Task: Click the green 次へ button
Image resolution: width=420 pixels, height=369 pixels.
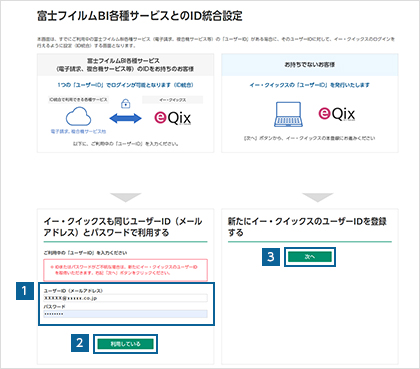Action: tap(310, 257)
